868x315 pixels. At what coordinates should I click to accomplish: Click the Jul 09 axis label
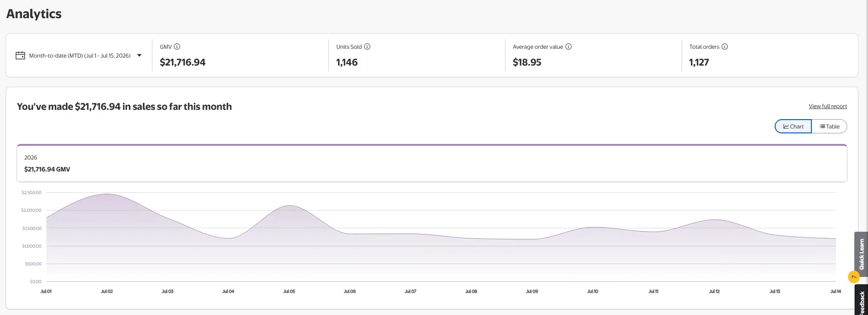532,292
